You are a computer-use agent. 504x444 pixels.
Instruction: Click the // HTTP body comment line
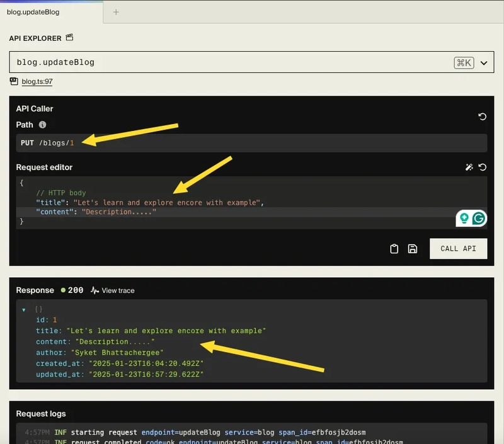(61, 193)
